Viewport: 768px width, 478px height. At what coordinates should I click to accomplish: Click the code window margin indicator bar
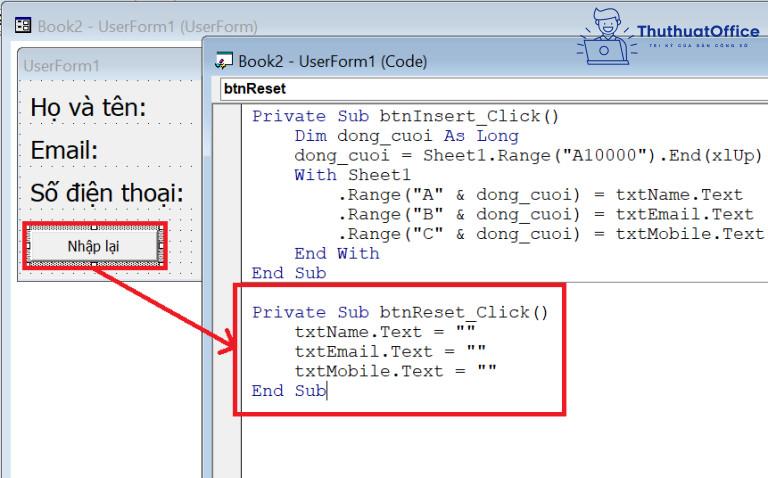tap(227, 291)
